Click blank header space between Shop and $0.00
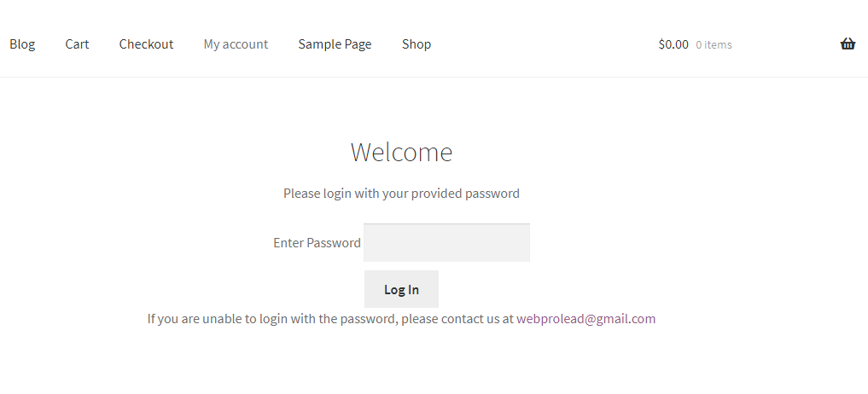868x394 pixels. click(546, 44)
